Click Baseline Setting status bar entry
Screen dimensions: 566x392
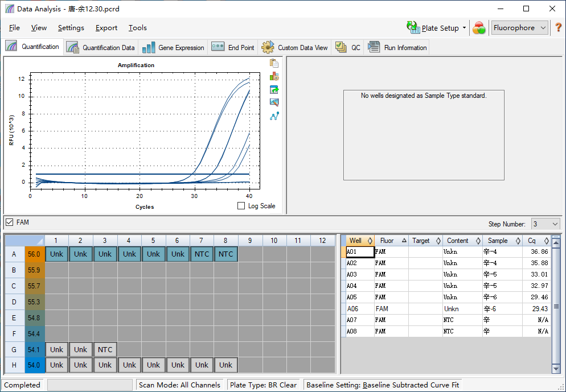(383, 385)
